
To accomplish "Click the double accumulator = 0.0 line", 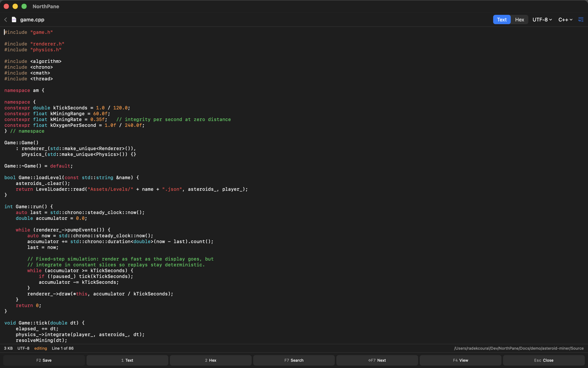I will [51, 218].
